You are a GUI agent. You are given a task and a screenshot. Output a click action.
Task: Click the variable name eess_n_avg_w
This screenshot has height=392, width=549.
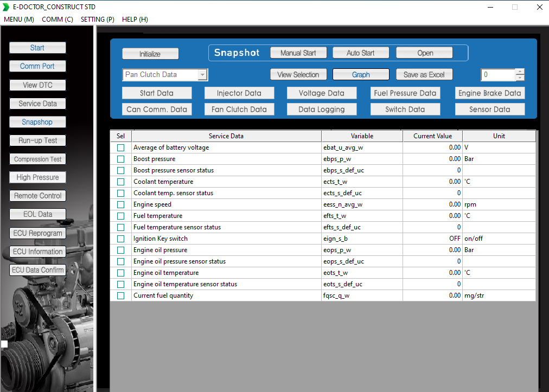(x=343, y=204)
